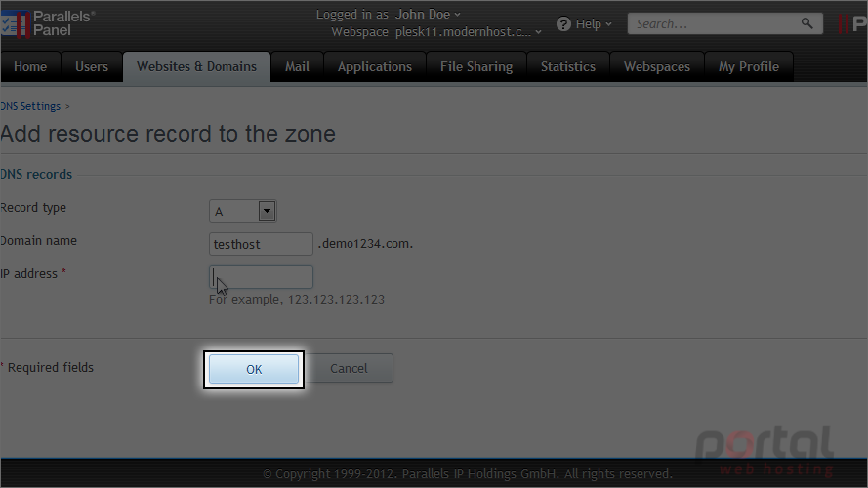
Task: Follow the DNS Settings breadcrumb link
Action: coord(30,106)
